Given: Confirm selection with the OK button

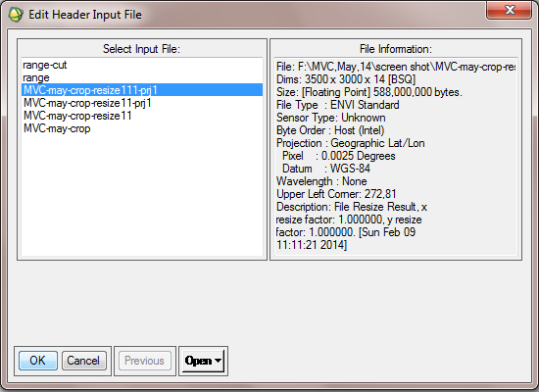Looking at the screenshot, I should coord(38,361).
